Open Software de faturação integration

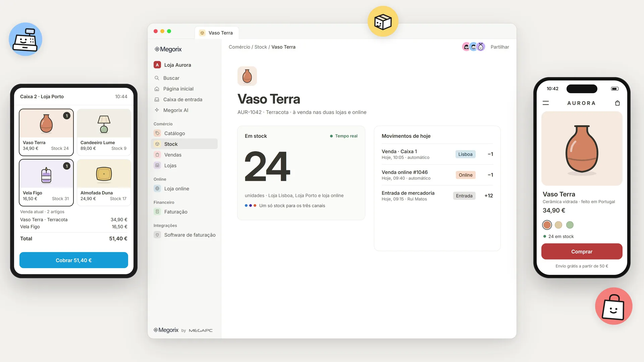click(x=184, y=235)
